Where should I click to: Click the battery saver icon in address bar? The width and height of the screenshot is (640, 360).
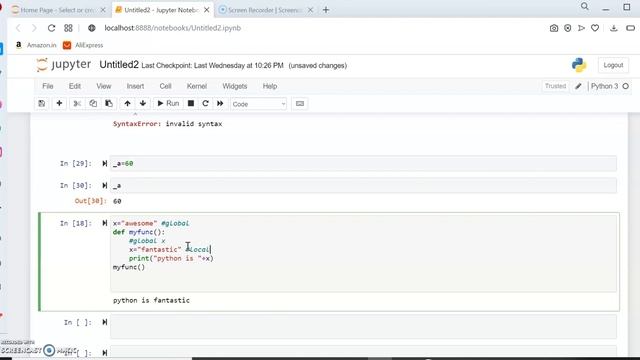[x=631, y=28]
